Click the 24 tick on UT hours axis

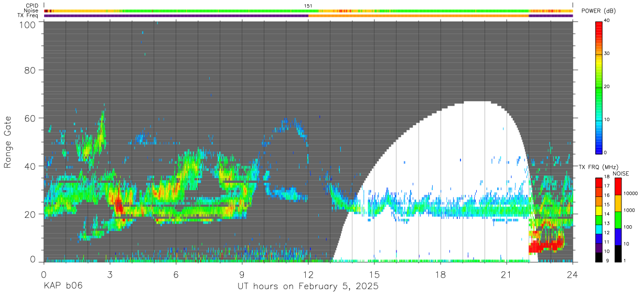pyautogui.click(x=573, y=274)
